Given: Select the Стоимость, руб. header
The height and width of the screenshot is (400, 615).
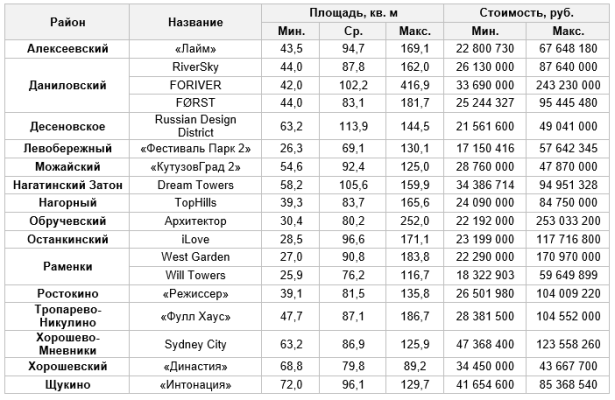Looking at the screenshot, I should [x=526, y=12].
